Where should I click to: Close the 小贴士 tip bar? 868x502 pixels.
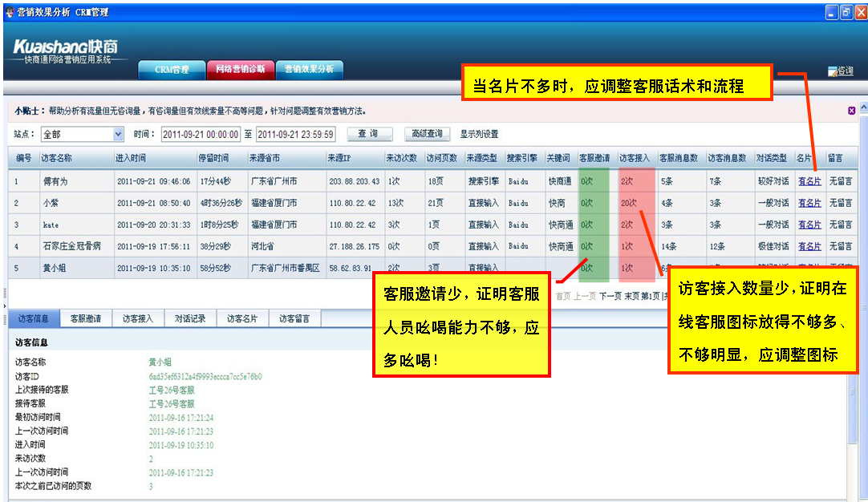(851, 111)
